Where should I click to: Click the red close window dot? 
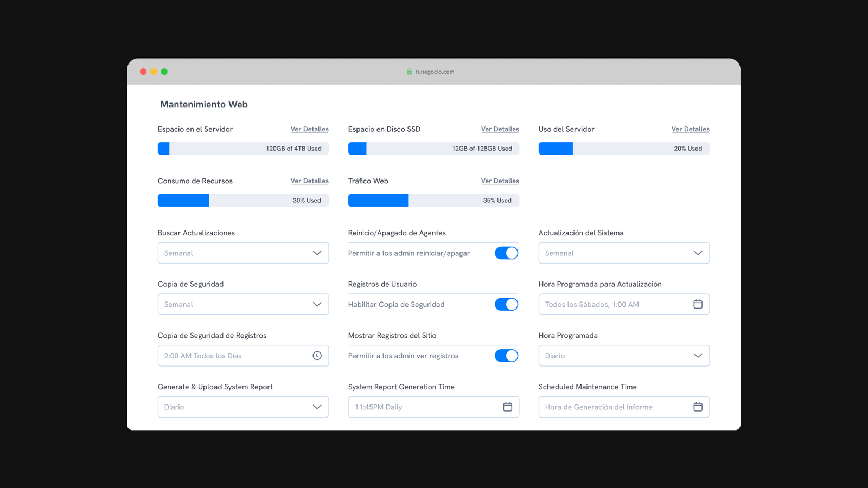point(143,72)
